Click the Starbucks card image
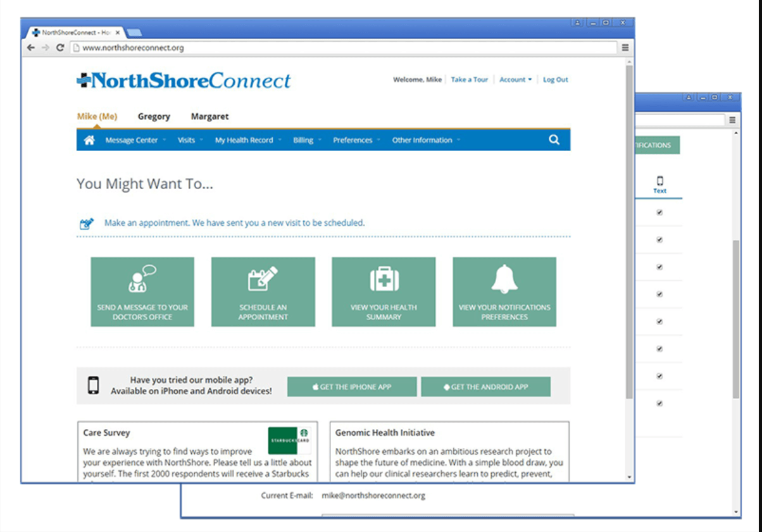Viewport: 762px width, 532px height. click(289, 440)
